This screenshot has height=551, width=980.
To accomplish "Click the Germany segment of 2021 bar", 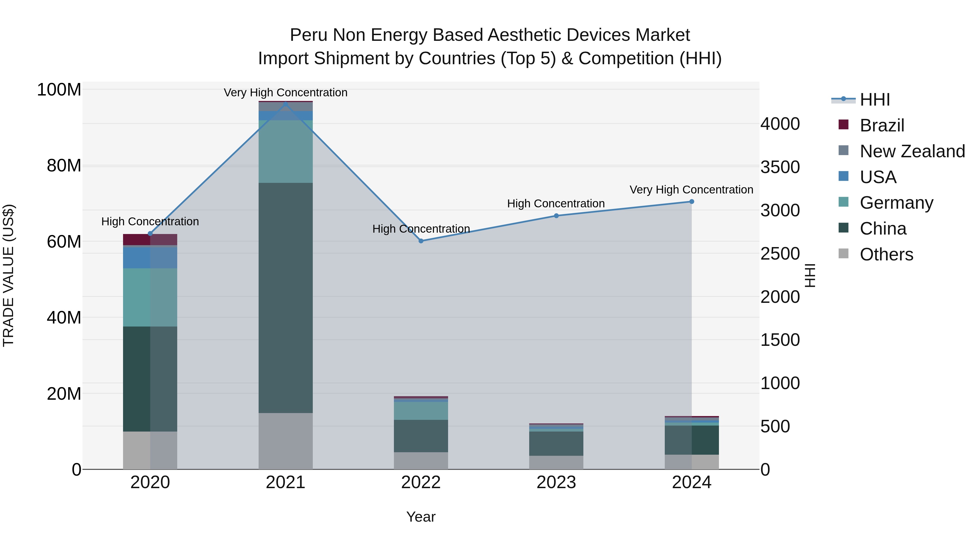I will [286, 152].
